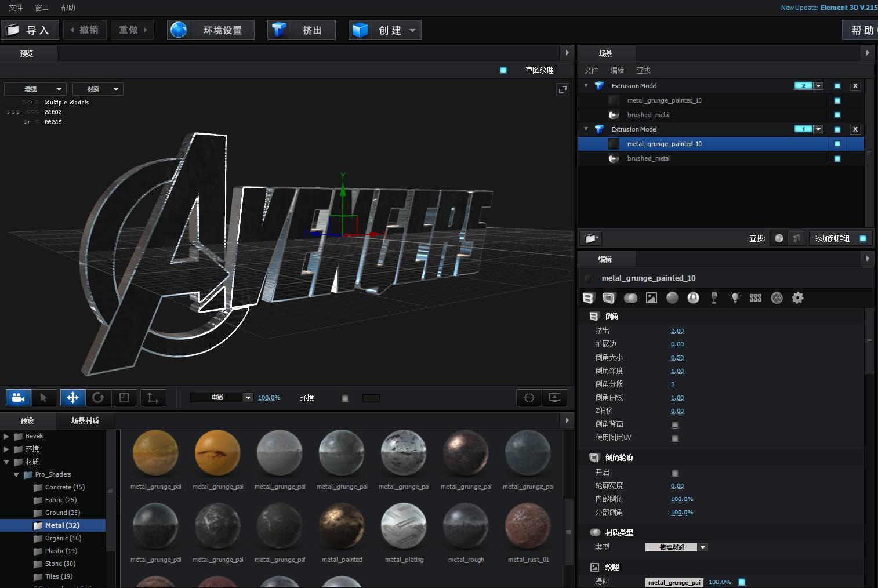Viewport: 878px width, 588px height.
Task: Maximize the preview viewport
Action: point(563,89)
